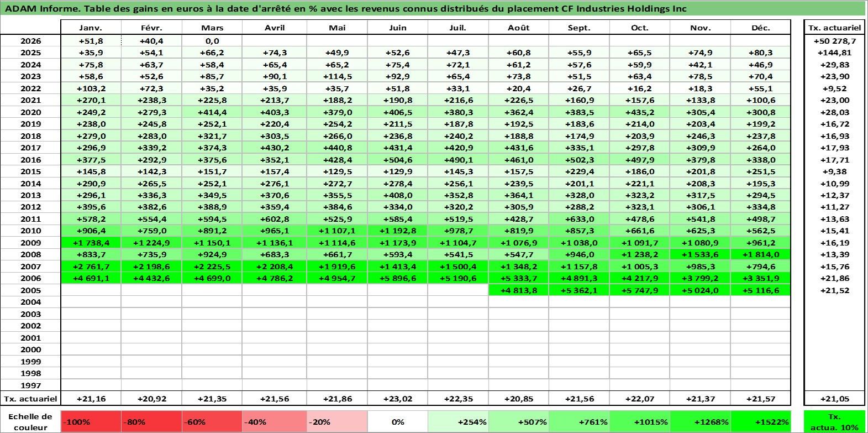
Task: Click the 1997 row label
Action: 30,385
